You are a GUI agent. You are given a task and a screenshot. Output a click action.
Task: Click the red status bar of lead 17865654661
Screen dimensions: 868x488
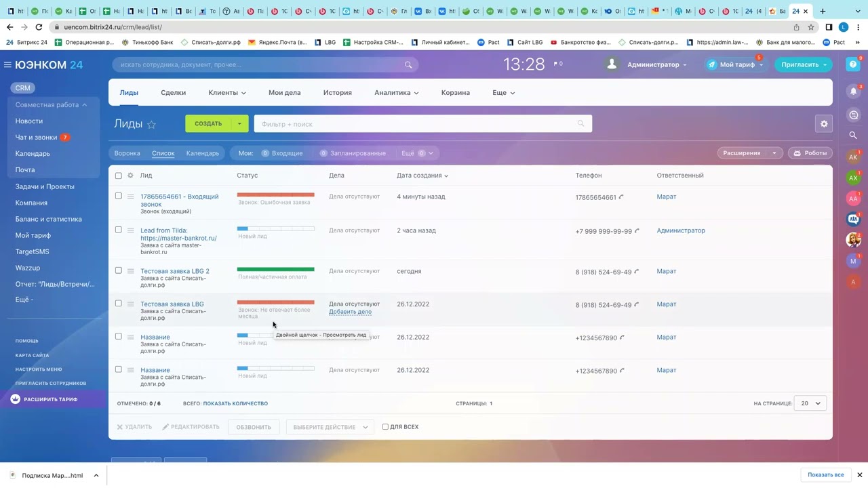(275, 195)
